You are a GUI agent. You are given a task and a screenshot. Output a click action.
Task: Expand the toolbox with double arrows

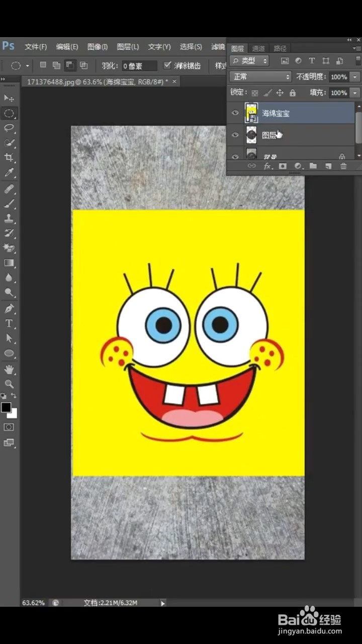3,79
